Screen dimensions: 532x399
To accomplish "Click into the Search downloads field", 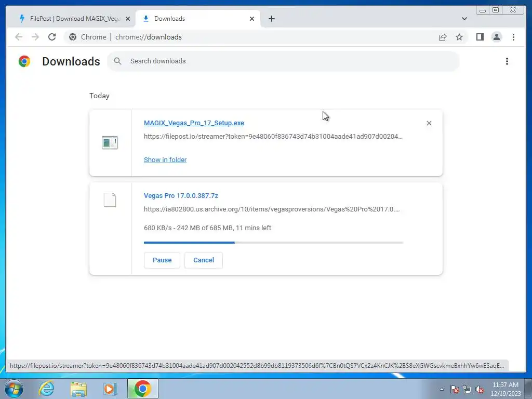I will (283, 61).
